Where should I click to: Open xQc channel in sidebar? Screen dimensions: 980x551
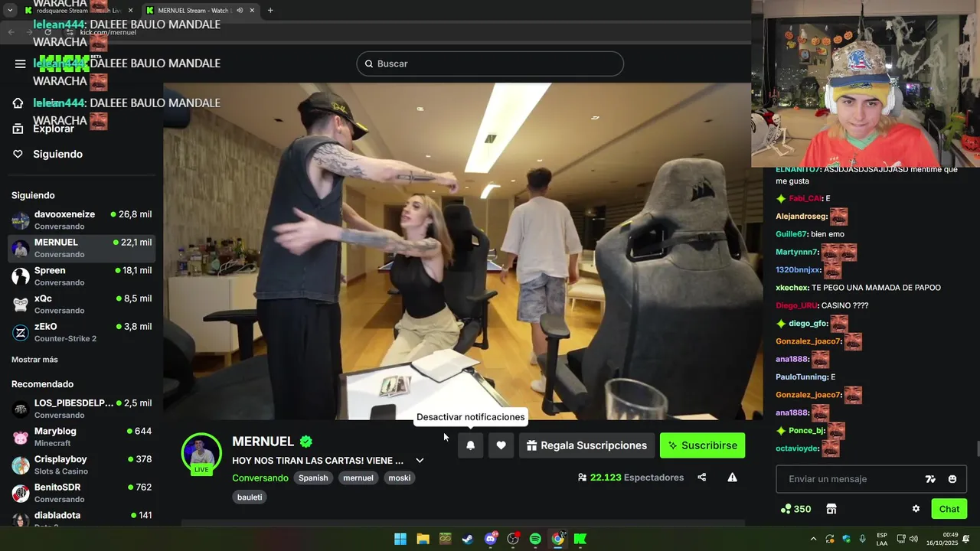(81, 305)
